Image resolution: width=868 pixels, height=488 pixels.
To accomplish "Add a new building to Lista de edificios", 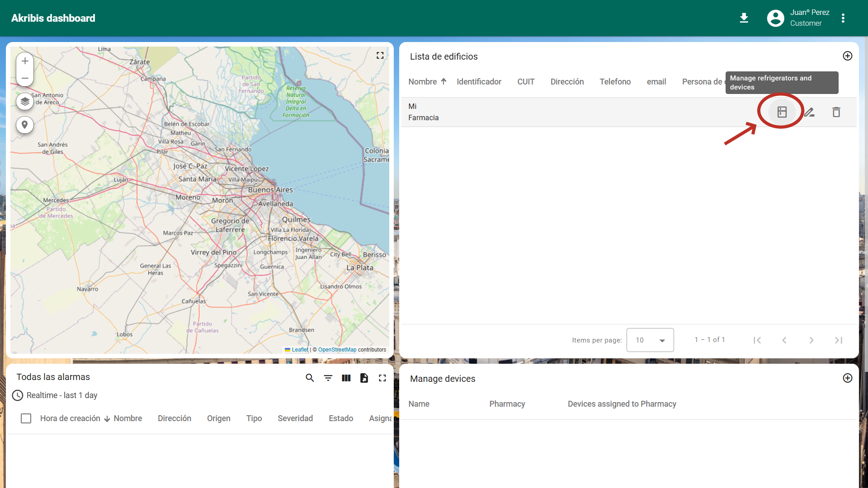I will coord(847,56).
